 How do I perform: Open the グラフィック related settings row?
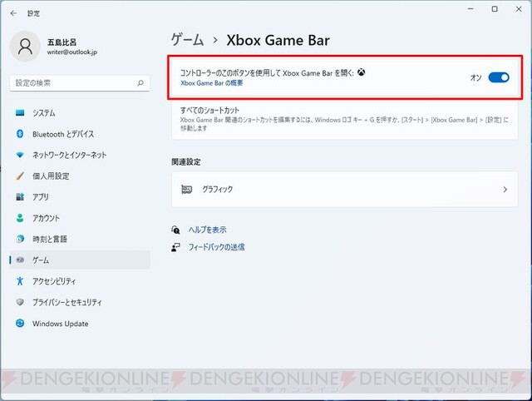[x=345, y=190]
